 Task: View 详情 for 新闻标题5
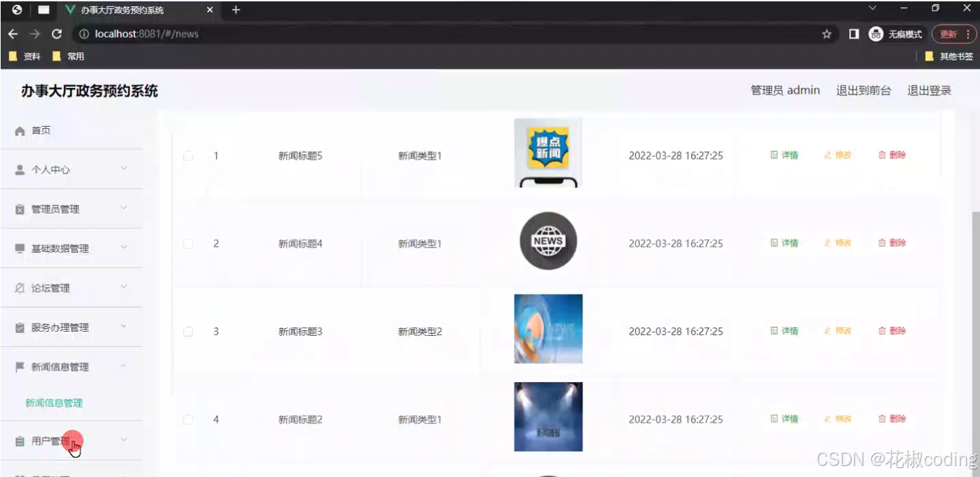[784, 156]
